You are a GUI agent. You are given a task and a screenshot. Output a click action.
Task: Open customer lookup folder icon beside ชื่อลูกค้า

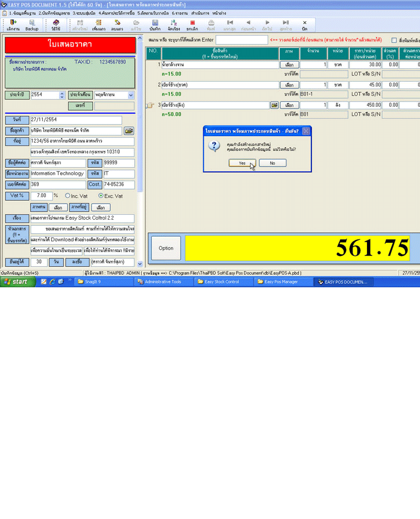pyautogui.click(x=129, y=131)
